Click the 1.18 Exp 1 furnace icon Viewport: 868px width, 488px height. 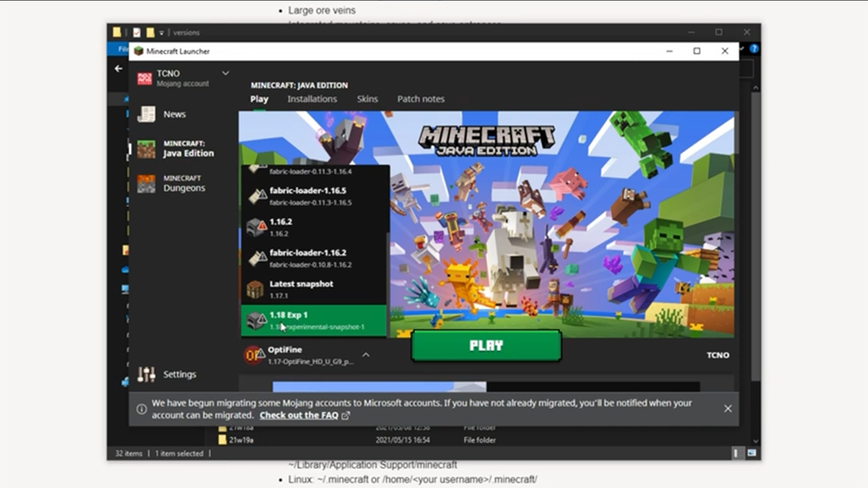tap(256, 320)
